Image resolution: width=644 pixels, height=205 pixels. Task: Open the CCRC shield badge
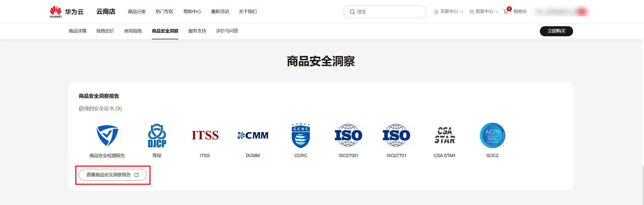coord(301,135)
